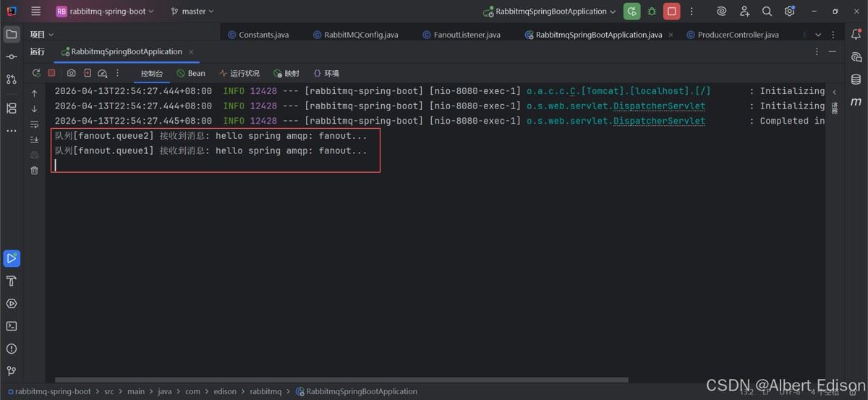
Task: Open the Problems tool window icon
Action: (12, 349)
